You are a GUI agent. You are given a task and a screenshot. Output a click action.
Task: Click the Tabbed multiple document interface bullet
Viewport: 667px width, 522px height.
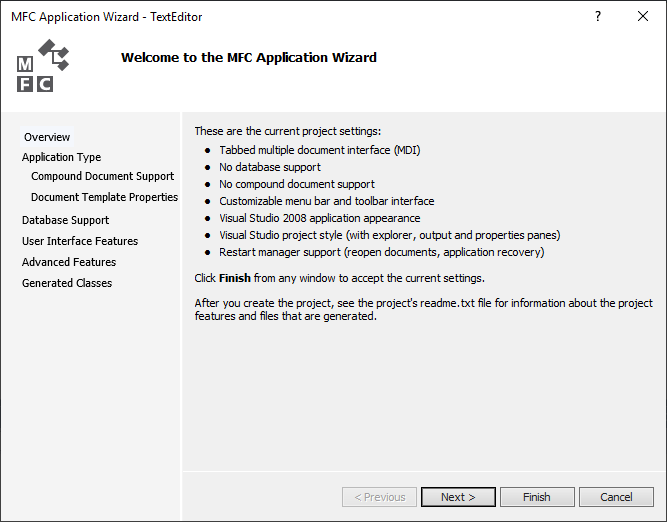[x=320, y=150]
